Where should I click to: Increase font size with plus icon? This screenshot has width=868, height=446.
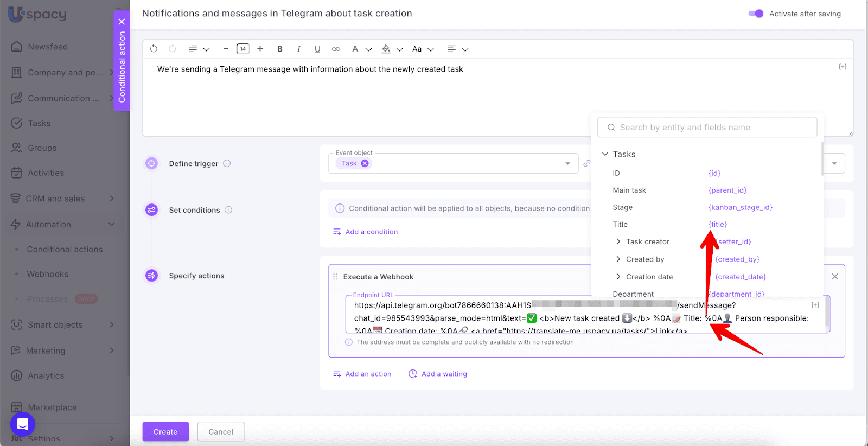260,49
